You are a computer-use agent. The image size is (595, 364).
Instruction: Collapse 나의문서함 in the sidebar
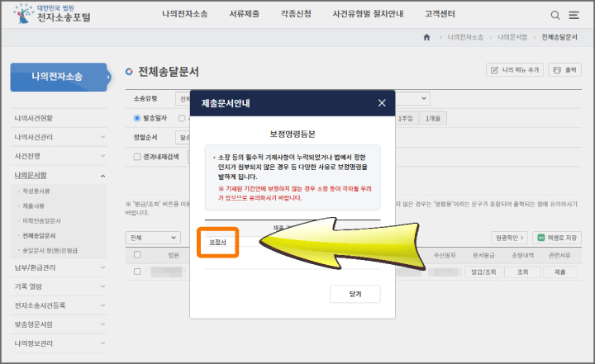(60, 175)
